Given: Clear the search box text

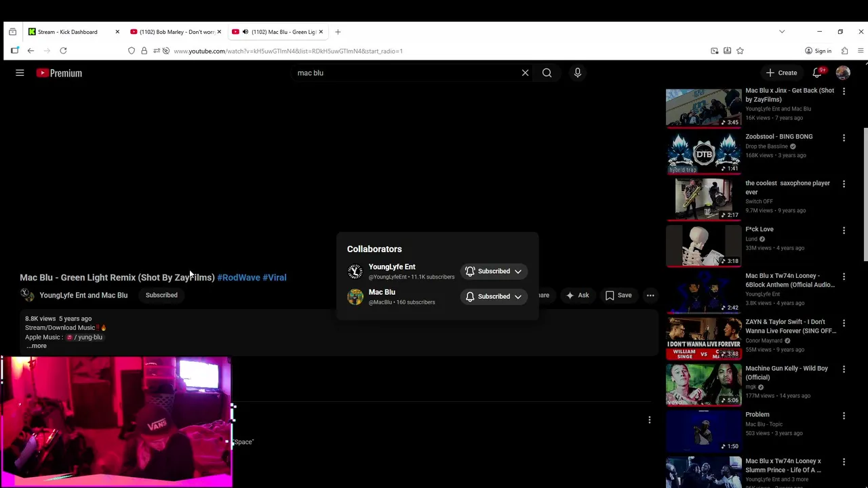Looking at the screenshot, I should click(525, 73).
